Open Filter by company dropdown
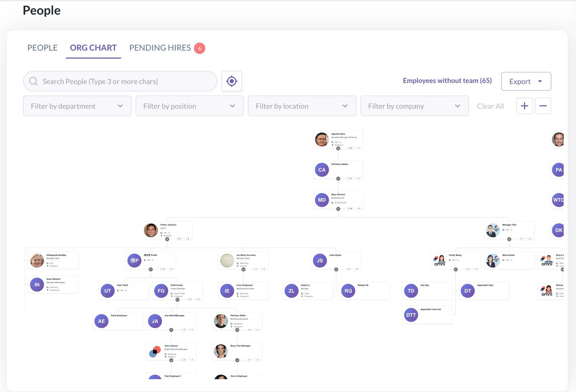576x392 pixels. pos(414,106)
